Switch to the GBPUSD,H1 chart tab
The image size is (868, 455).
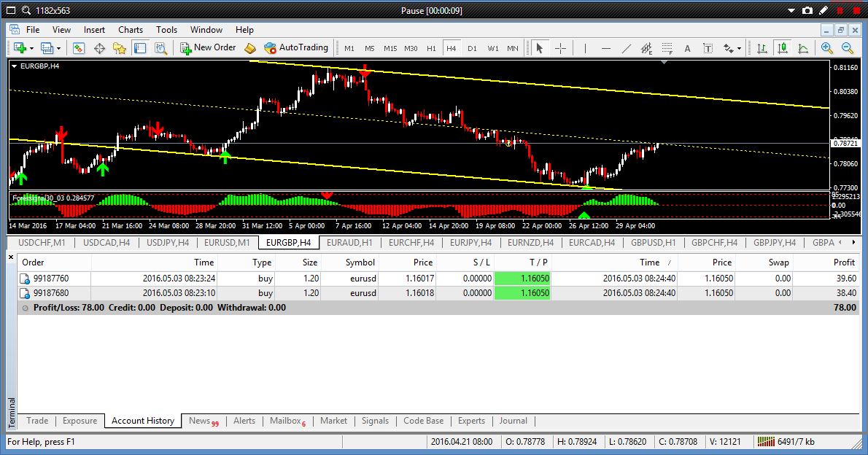(x=654, y=242)
